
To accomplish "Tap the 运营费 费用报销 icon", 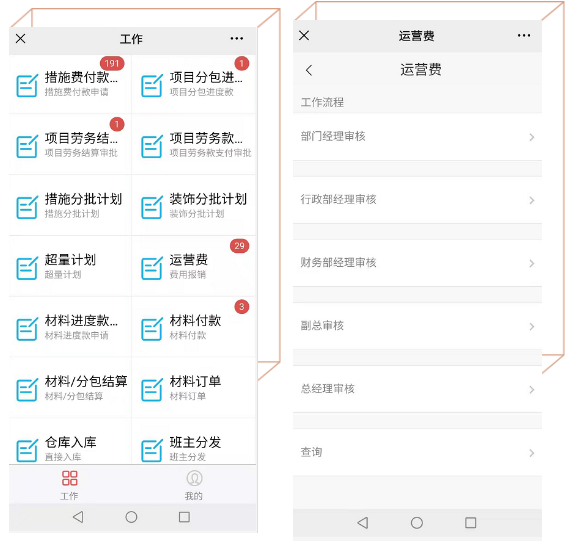I will tap(152, 268).
